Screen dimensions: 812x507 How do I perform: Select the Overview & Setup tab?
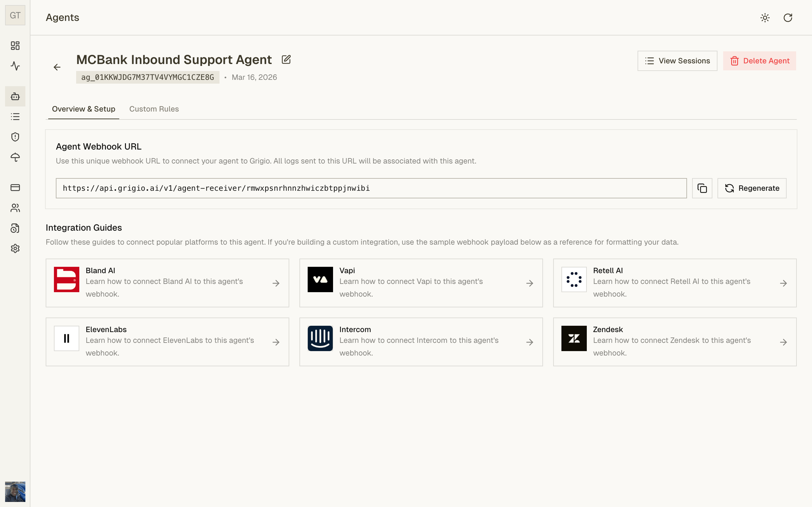pos(83,109)
